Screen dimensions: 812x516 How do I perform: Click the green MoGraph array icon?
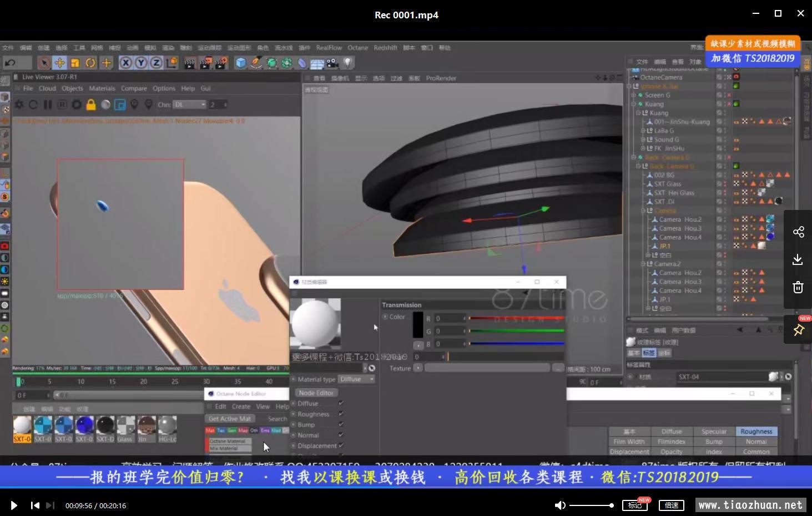[x=286, y=63]
